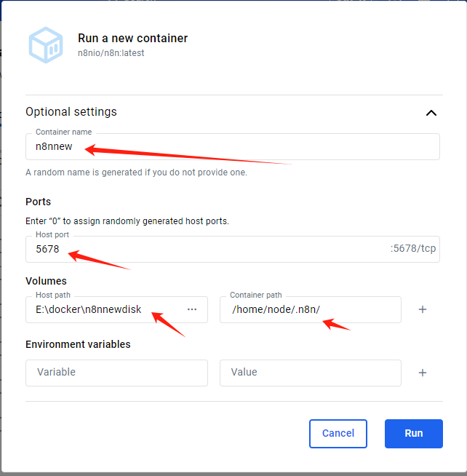Screen dimensions: 467x476
Task: Edit the Container name field
Action: [x=233, y=146]
